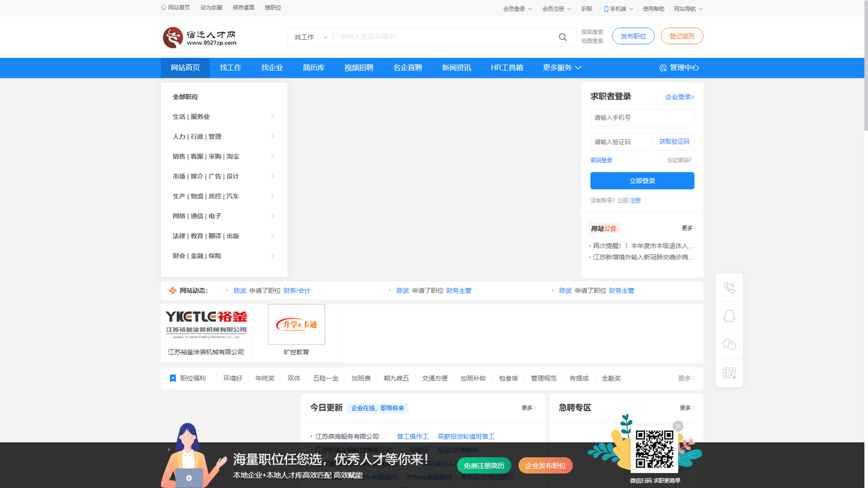Expand 市场 | 媒介 | 广告 | 设计 category
Image resolution: width=868 pixels, height=488 pixels.
[x=224, y=177]
